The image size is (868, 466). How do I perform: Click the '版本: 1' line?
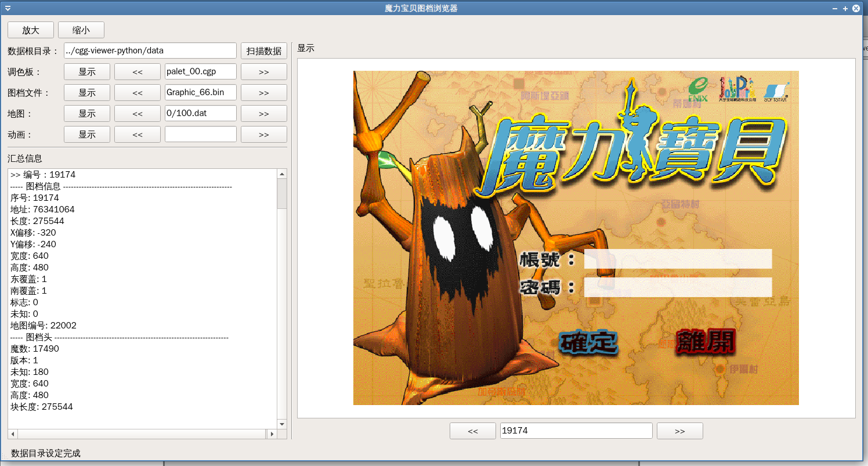(24, 360)
